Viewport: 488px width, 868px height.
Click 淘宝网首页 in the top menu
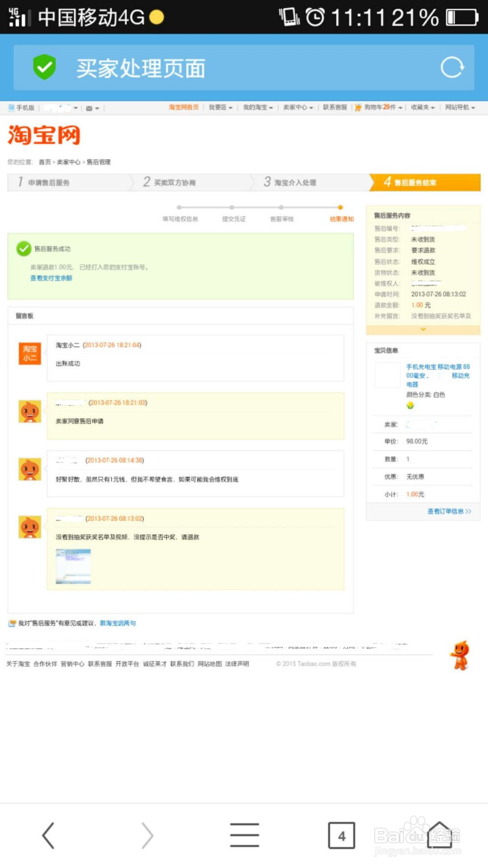pos(184,107)
